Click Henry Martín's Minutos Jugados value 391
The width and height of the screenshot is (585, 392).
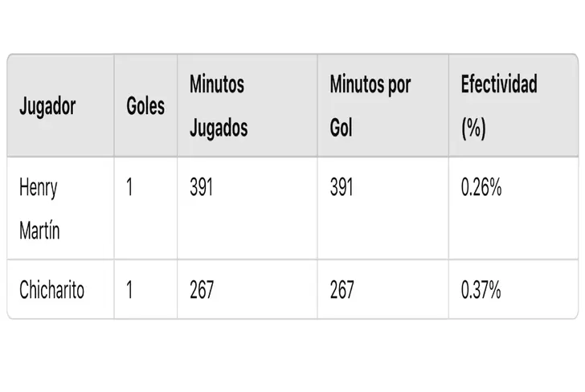pos(202,188)
